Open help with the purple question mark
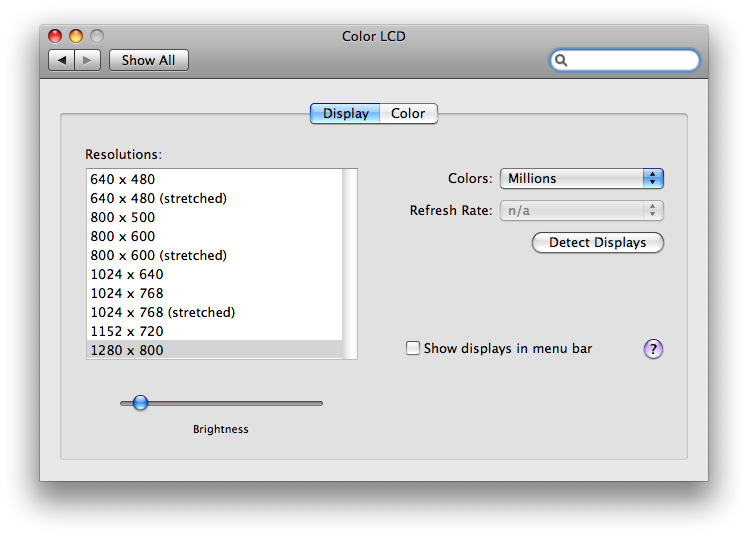748x536 pixels. [653, 349]
